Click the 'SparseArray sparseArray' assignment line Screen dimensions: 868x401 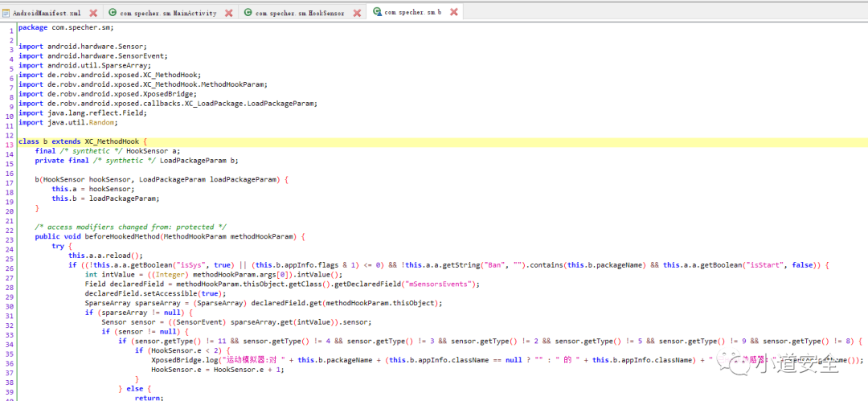[x=264, y=302]
